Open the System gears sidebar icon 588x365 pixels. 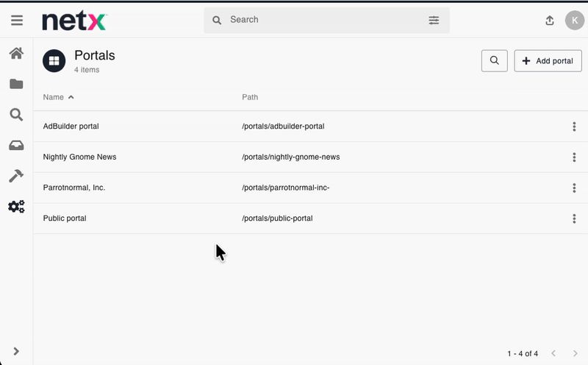pyautogui.click(x=16, y=207)
